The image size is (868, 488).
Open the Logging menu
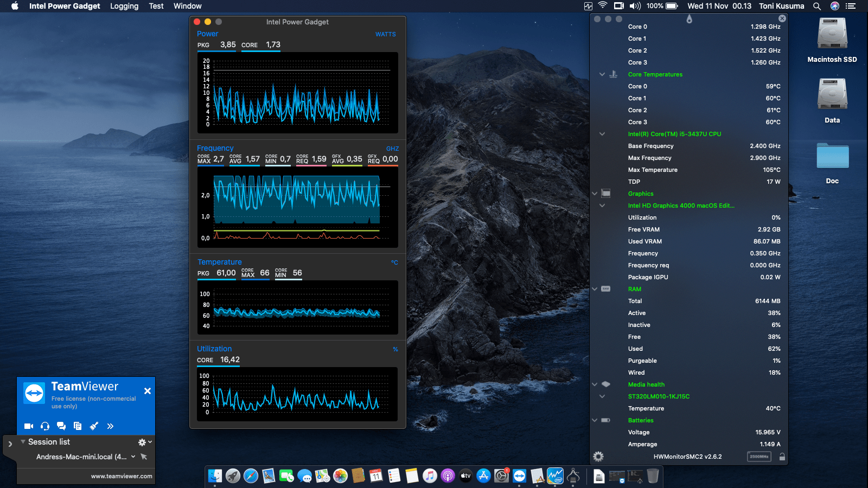[x=124, y=6]
